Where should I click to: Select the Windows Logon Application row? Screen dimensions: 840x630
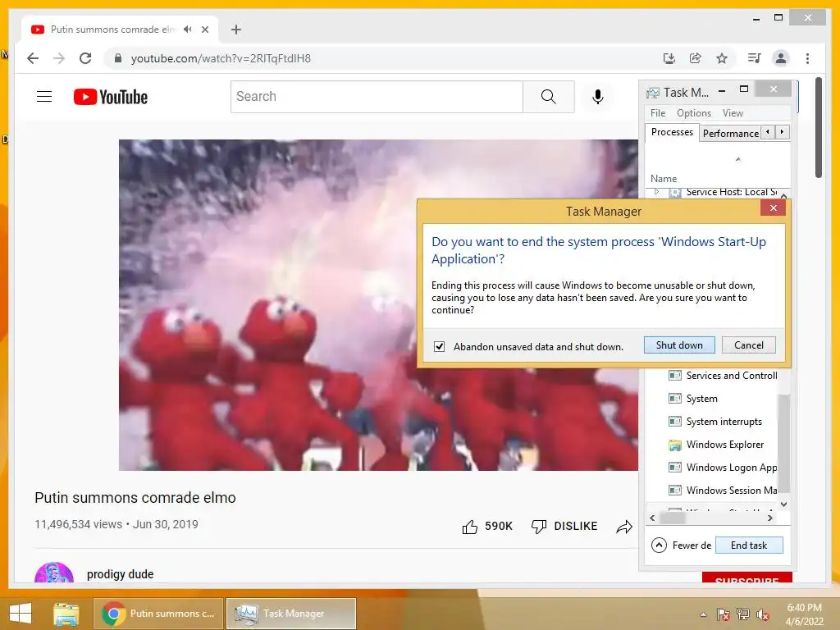[x=711, y=468]
